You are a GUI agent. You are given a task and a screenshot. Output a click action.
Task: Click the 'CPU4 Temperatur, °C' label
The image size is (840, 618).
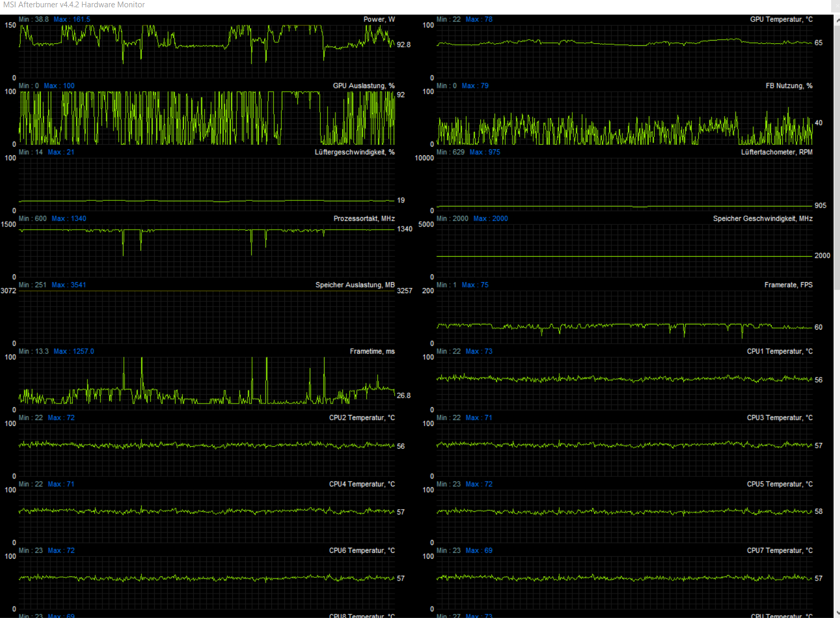pyautogui.click(x=362, y=484)
